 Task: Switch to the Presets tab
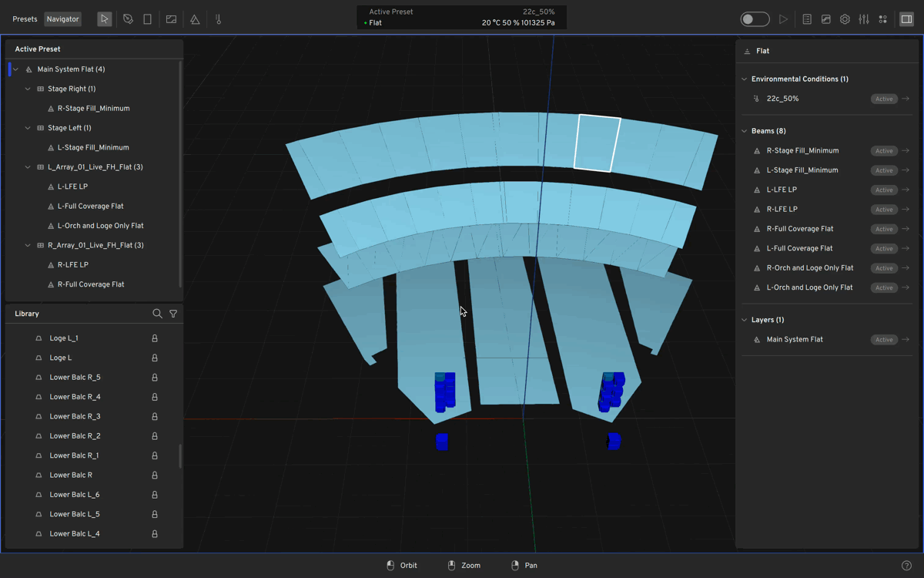coord(25,19)
